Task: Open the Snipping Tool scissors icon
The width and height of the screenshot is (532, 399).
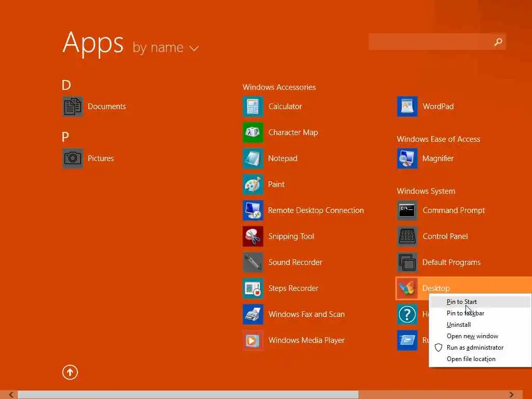Action: click(x=253, y=236)
